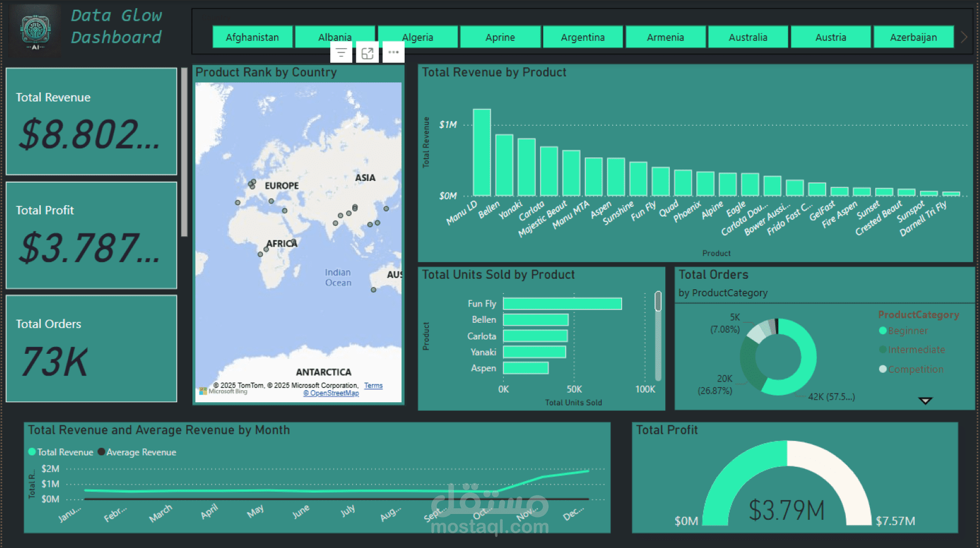The image size is (980, 548).
Task: Click the $3.79M gauge value
Action: [787, 511]
